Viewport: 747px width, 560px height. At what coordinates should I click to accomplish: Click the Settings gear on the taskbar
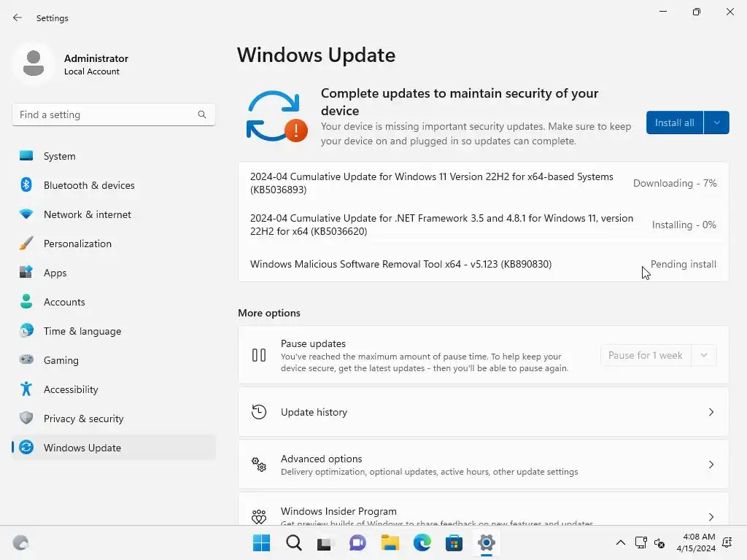point(486,542)
